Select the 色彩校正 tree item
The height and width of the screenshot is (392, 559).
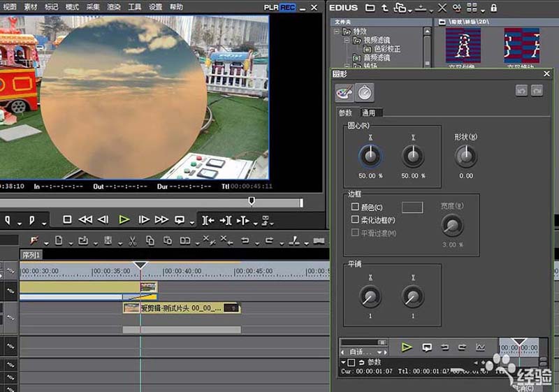point(386,49)
